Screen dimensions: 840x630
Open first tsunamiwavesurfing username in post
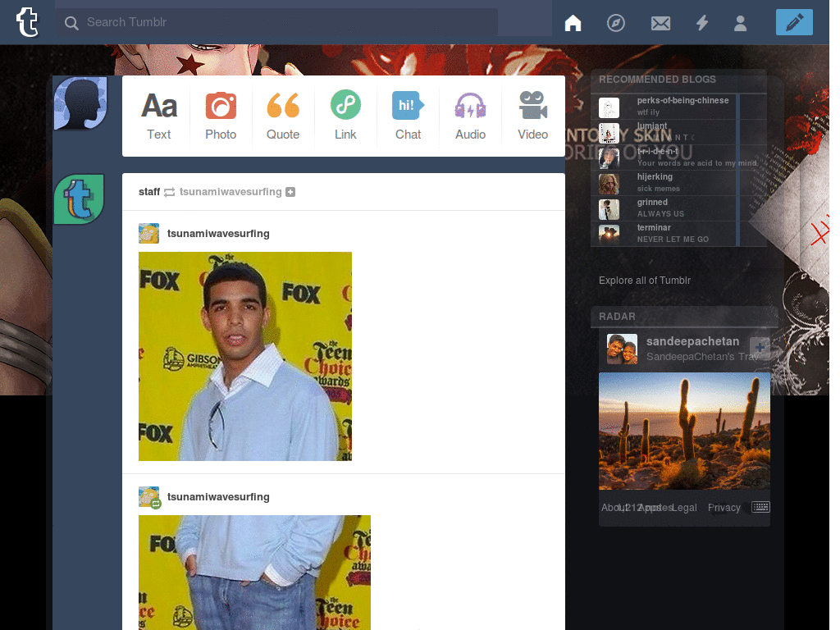pos(218,234)
